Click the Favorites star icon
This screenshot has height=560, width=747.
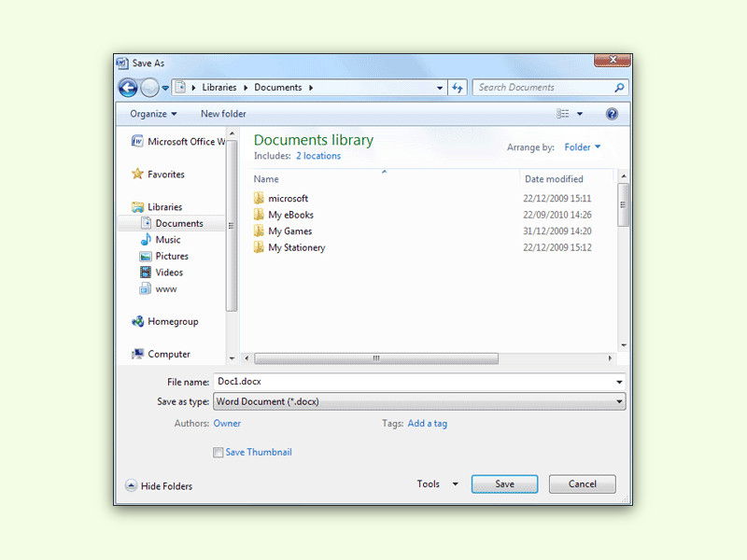coord(137,174)
